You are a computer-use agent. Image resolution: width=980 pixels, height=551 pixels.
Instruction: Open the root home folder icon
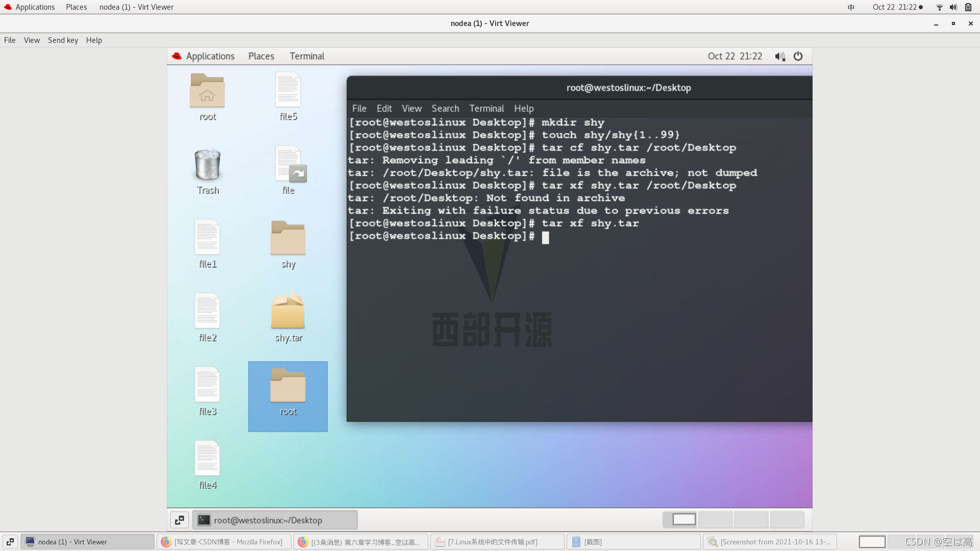[207, 91]
